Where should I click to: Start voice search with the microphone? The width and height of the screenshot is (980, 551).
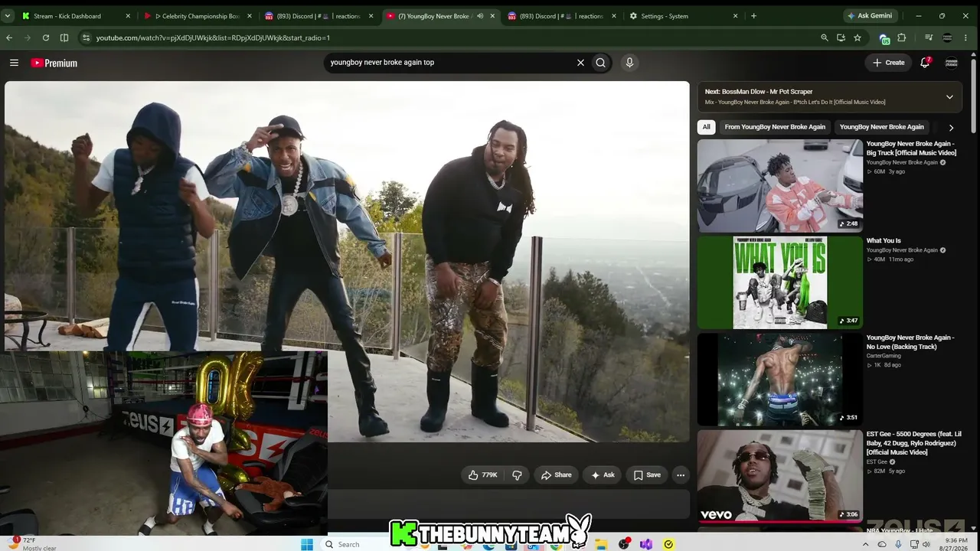click(629, 63)
